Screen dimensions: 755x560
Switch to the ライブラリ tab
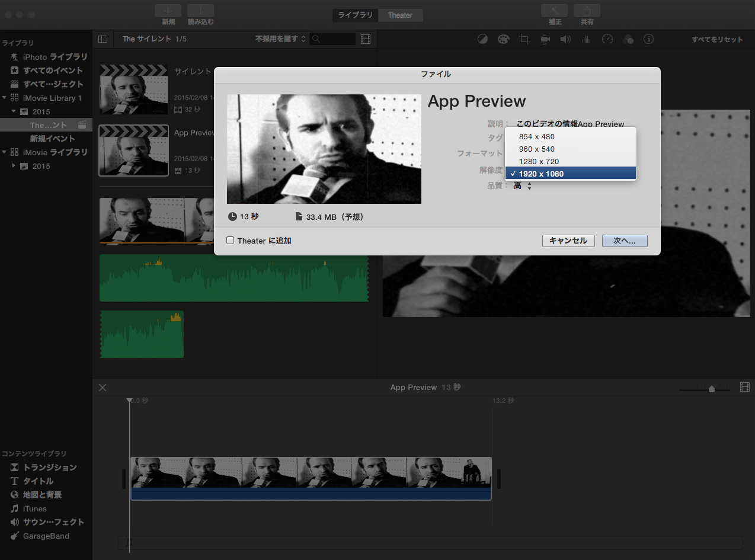[x=355, y=15]
